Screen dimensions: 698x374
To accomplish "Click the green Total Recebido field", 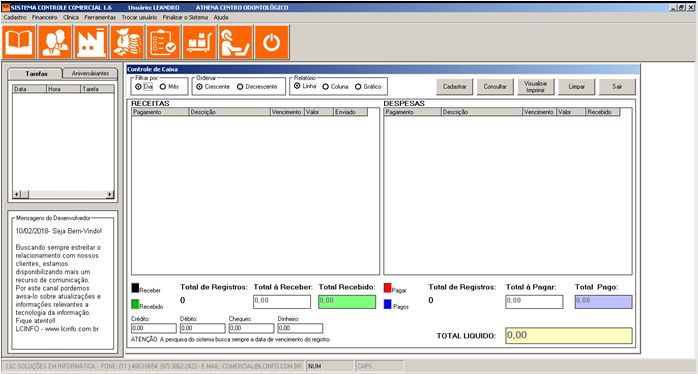I will tap(347, 301).
